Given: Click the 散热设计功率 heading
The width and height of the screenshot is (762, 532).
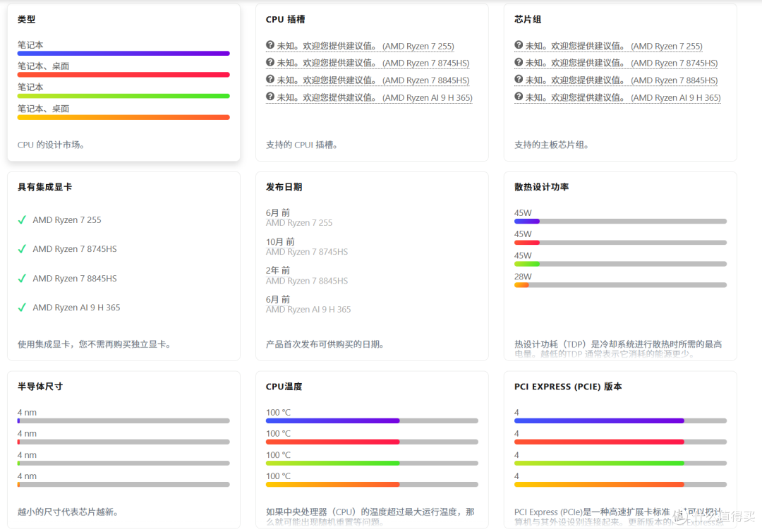Looking at the screenshot, I should 541,187.
